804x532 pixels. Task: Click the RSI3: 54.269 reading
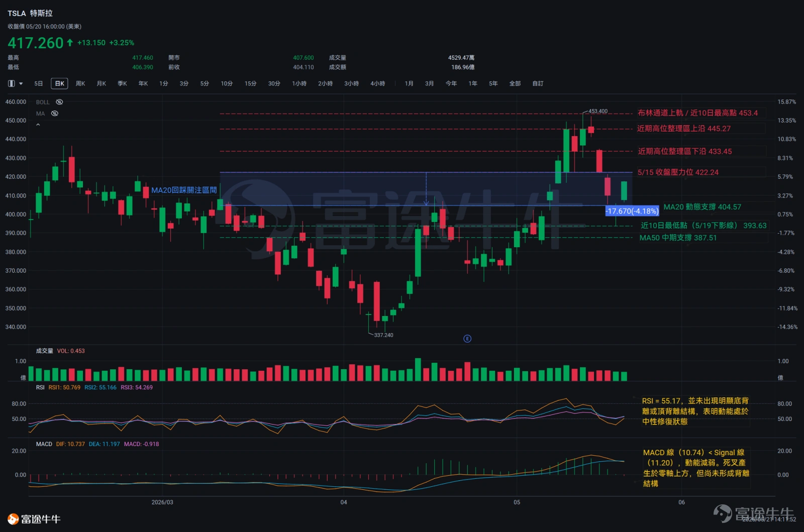pos(137,387)
